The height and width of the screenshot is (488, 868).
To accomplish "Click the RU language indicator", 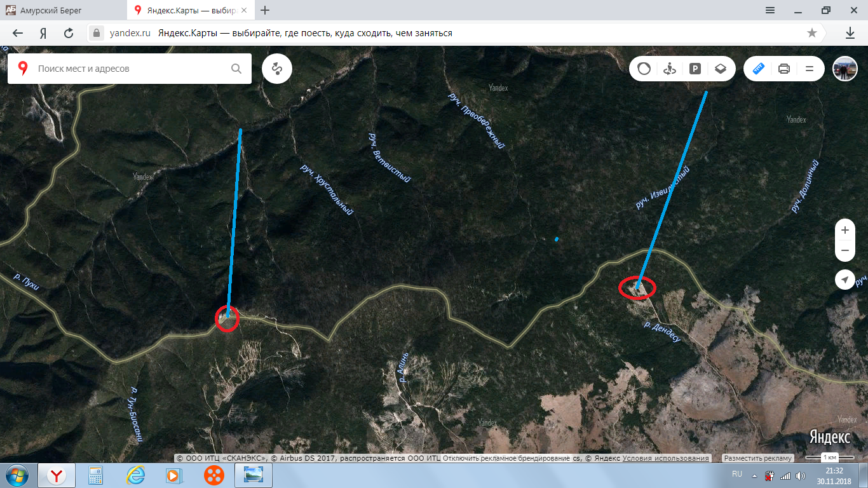I will 737,474.
